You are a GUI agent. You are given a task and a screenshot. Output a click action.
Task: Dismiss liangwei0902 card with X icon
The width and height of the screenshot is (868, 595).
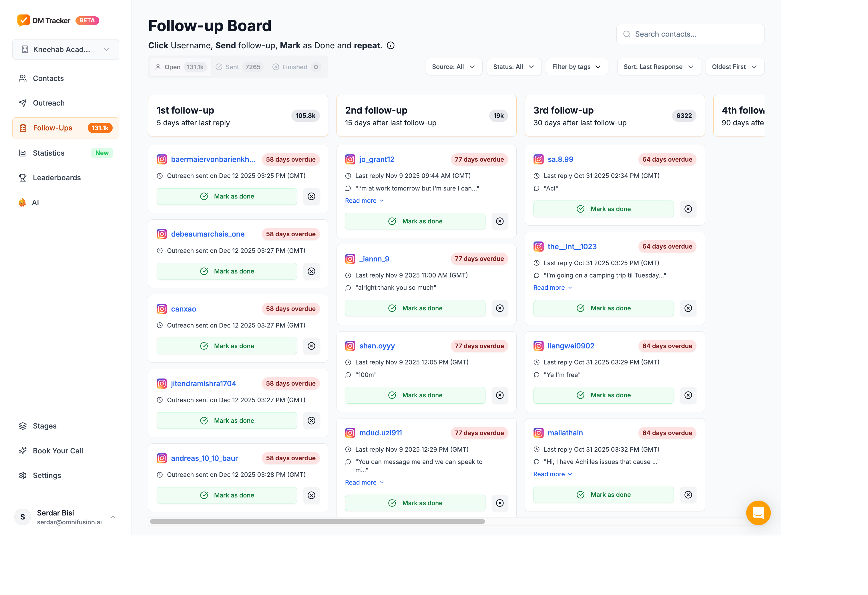[x=688, y=395]
